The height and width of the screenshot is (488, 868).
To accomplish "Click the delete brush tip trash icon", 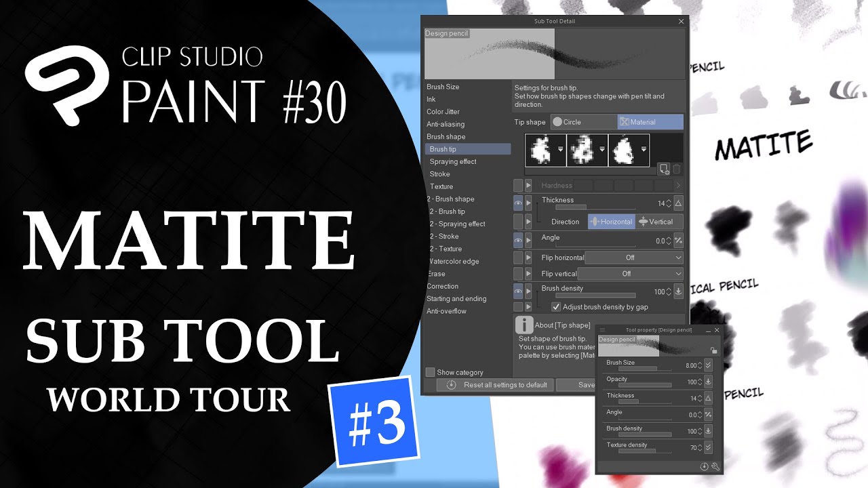I will click(x=676, y=169).
